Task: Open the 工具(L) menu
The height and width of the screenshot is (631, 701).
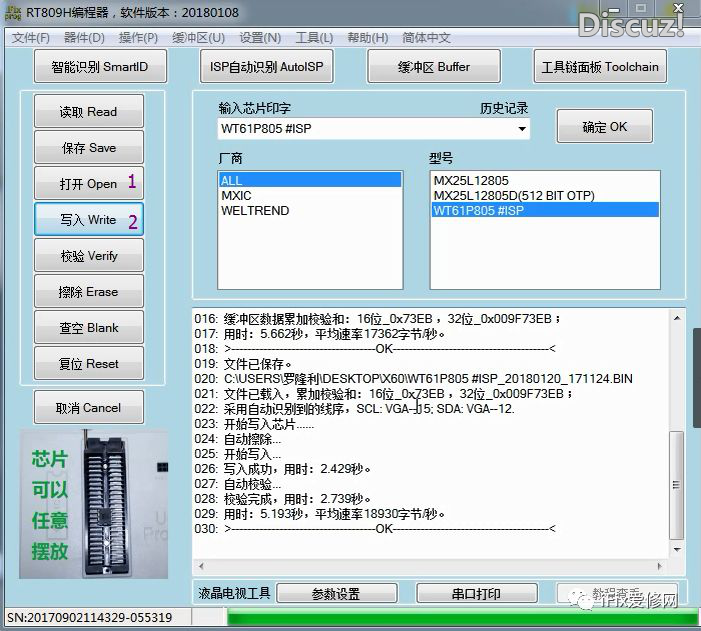Action: [x=314, y=38]
